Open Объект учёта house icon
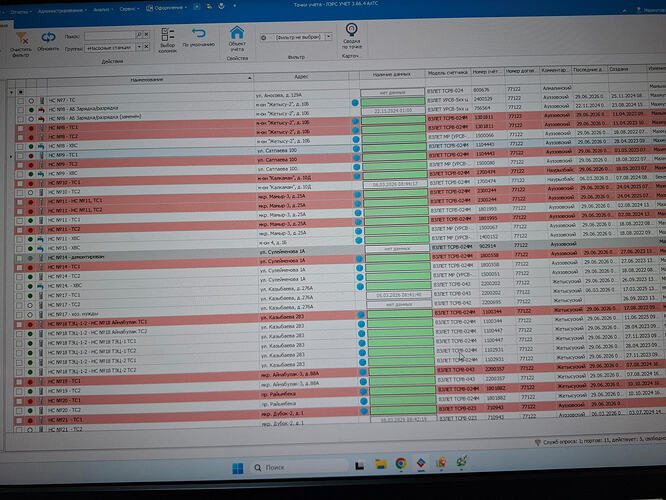Image resolution: width=666 pixels, height=500 pixels. [237, 33]
